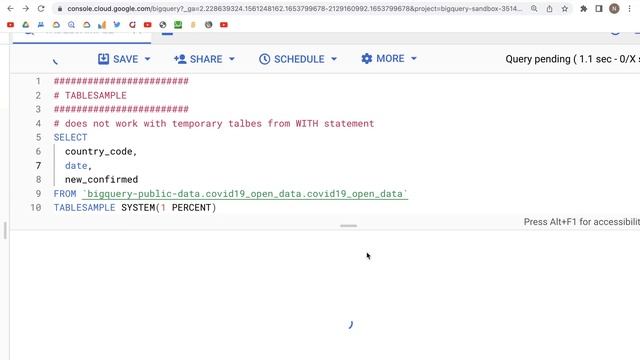640x360 pixels.
Task: Toggle the Chrome side panel icon
Action: (x=599, y=9)
